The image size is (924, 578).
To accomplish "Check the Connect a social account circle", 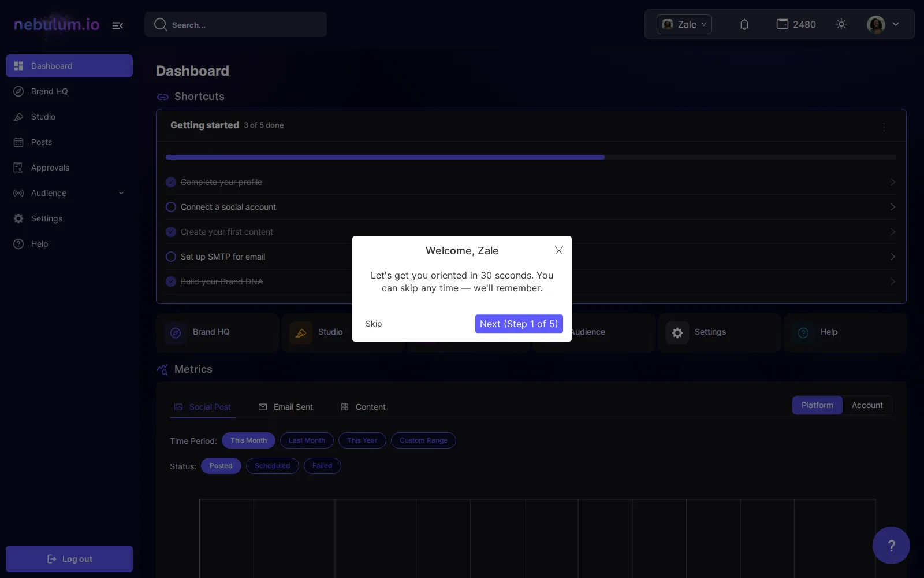I will tap(171, 207).
